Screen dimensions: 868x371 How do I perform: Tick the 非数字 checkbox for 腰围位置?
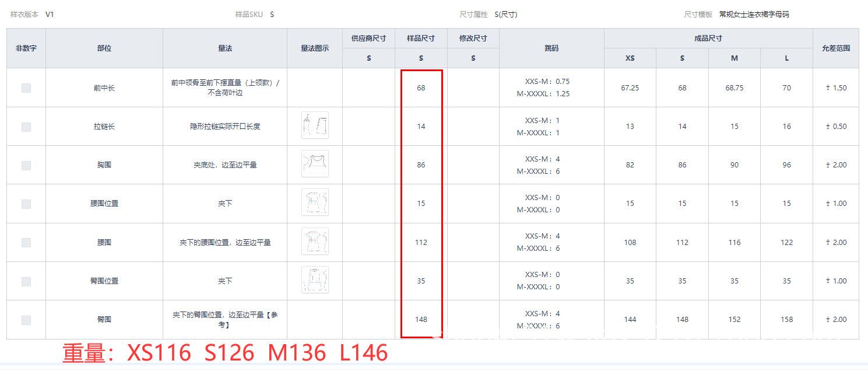26,204
